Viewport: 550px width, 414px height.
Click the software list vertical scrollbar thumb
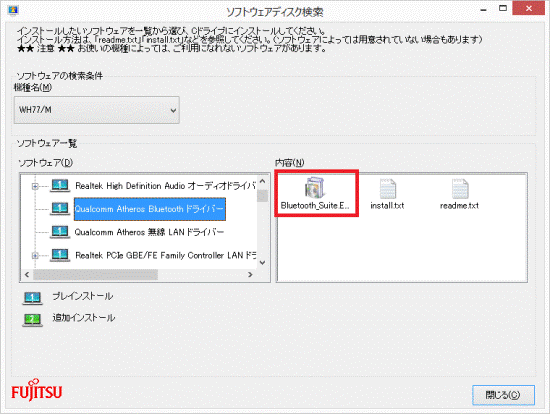262,196
